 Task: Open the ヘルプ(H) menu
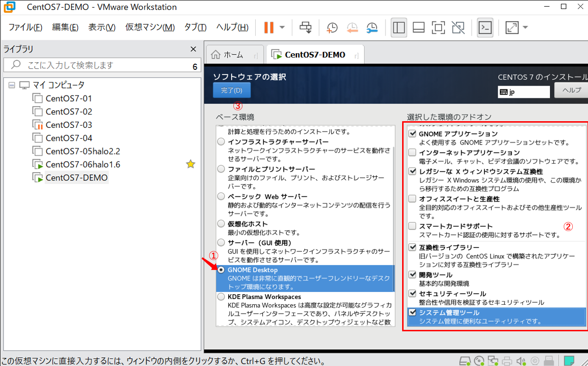[x=232, y=28]
